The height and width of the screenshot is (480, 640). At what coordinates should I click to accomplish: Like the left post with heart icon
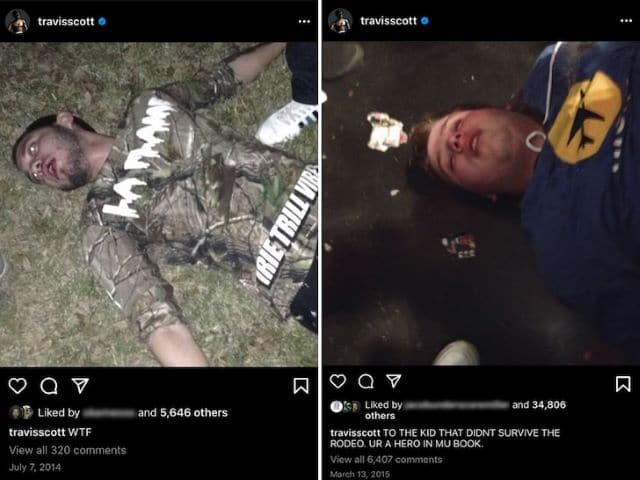pyautogui.click(x=18, y=386)
